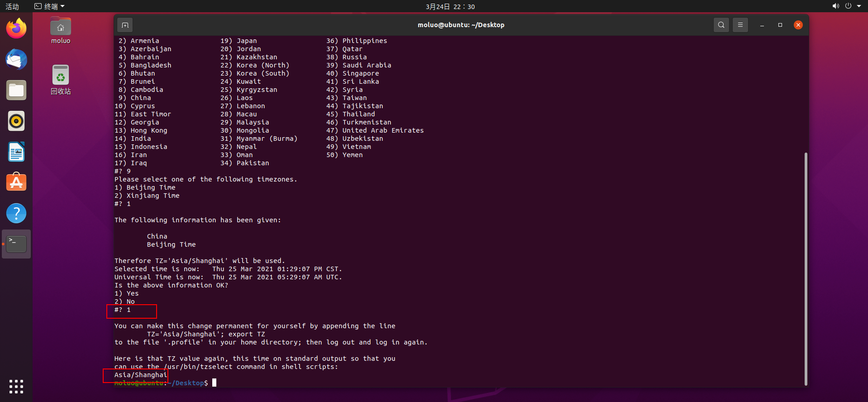Image resolution: width=868 pixels, height=402 pixels.
Task: Click the shell prompt ending in ~/Desktop$
Action: (x=161, y=383)
